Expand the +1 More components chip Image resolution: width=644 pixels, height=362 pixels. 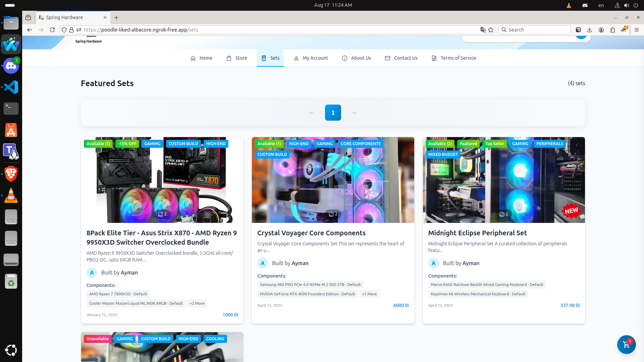[x=369, y=294]
